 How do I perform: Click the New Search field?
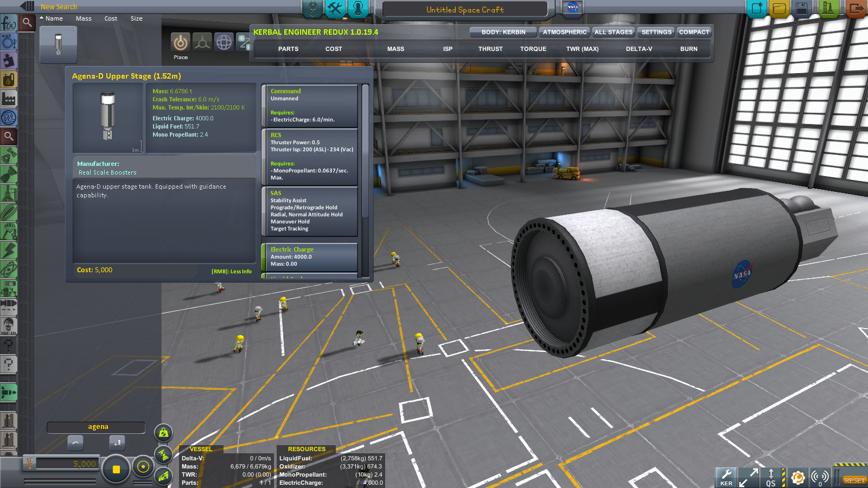[x=59, y=7]
